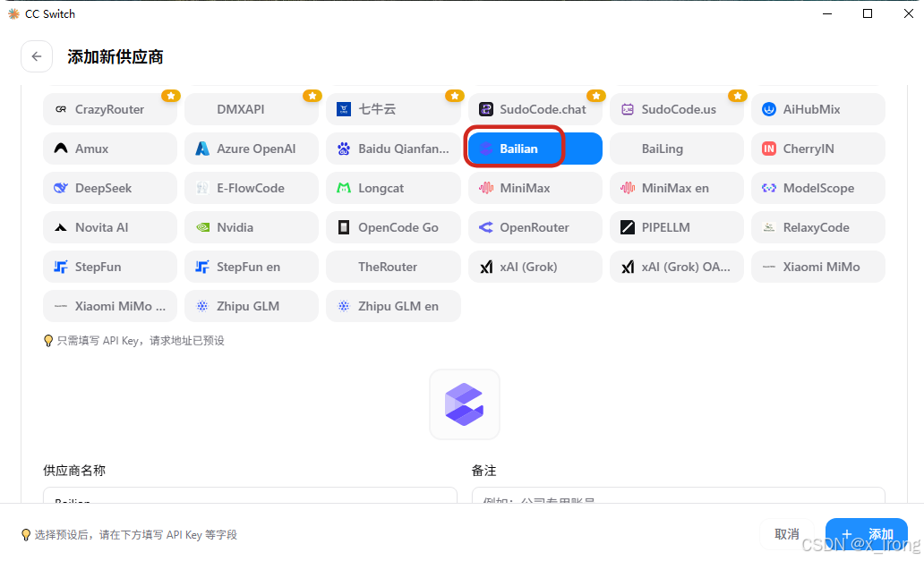Screen dimensions: 924x561
Task: Pick the truncated Xiaomi MiMo ... preset
Action: click(110, 306)
